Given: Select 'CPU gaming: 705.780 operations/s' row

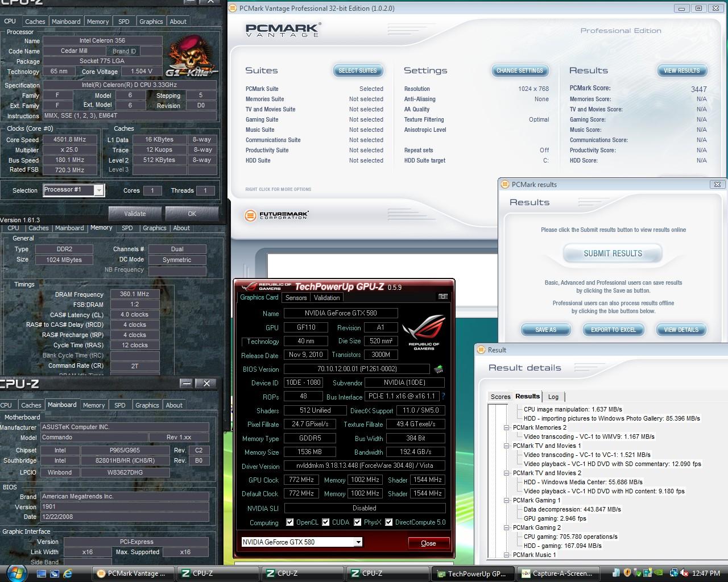Looking at the screenshot, I should [570, 537].
